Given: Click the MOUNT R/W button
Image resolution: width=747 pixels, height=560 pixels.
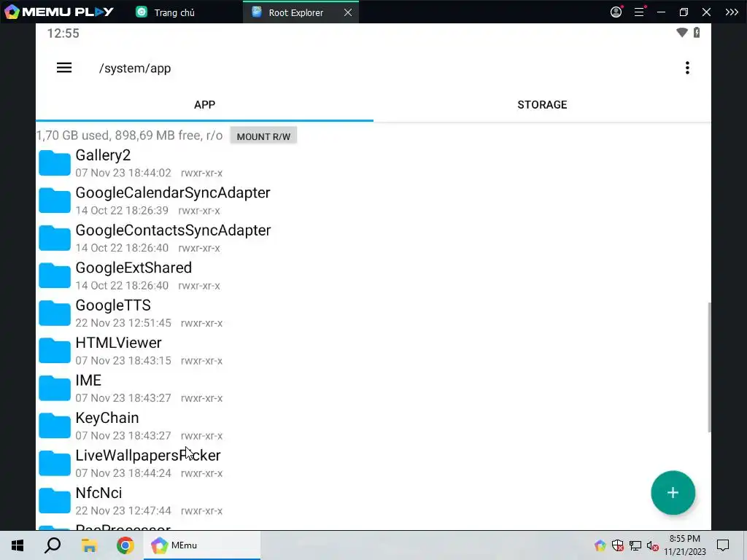Looking at the screenshot, I should [263, 136].
